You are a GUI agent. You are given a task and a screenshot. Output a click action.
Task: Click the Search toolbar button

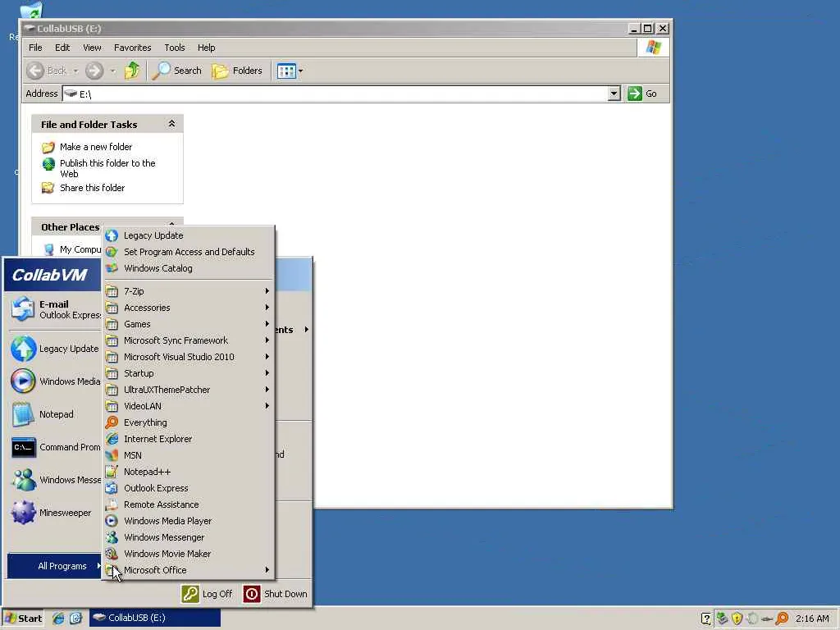pyautogui.click(x=177, y=71)
